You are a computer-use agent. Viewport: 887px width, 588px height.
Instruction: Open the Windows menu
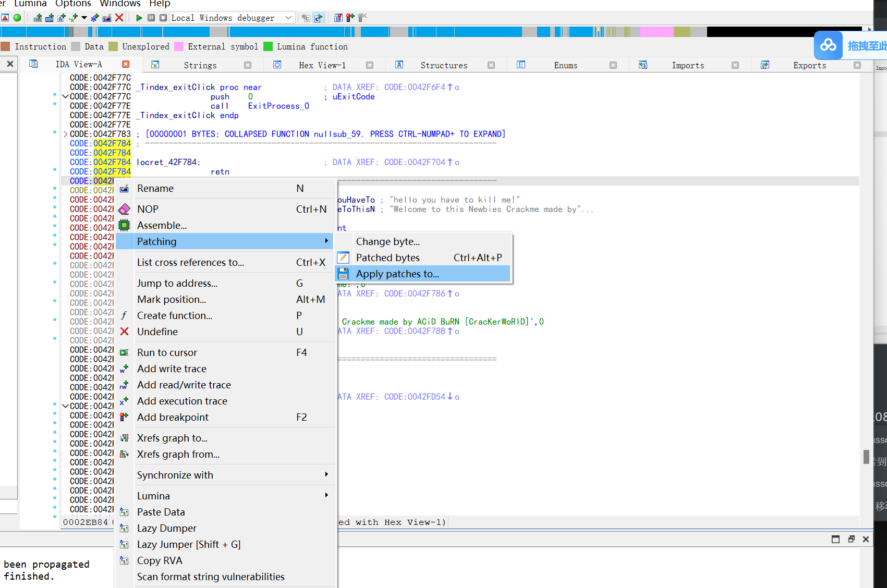(x=120, y=4)
